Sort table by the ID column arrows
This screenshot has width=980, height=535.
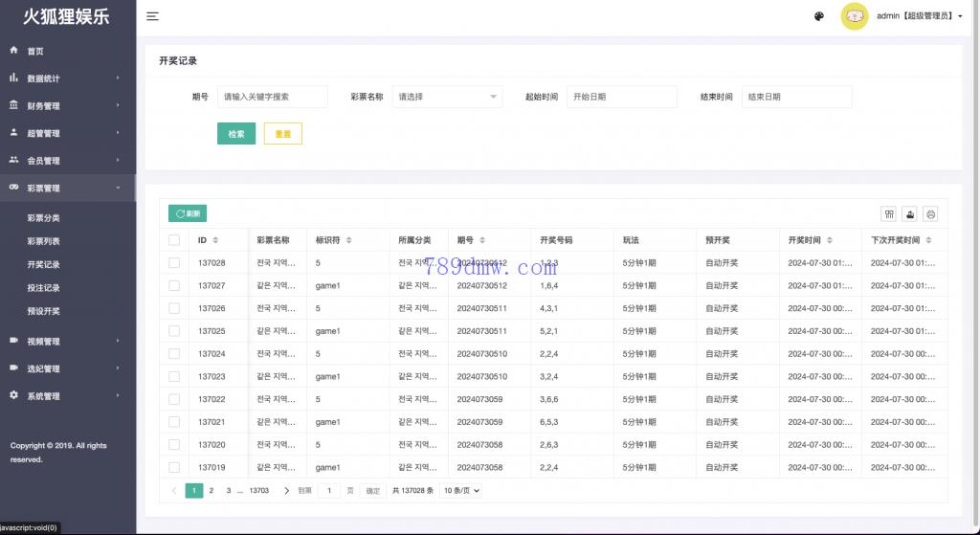point(215,240)
